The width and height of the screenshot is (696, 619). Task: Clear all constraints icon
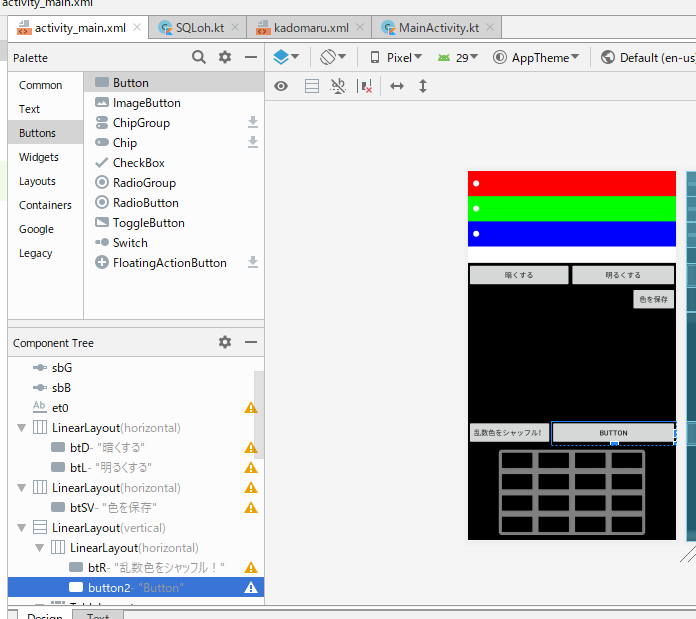coord(365,86)
